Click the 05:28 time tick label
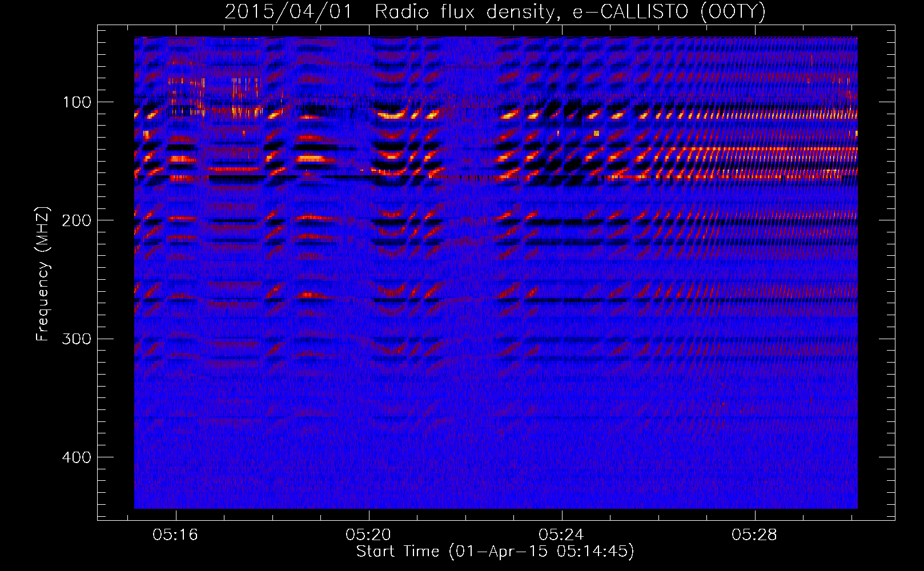 754,534
